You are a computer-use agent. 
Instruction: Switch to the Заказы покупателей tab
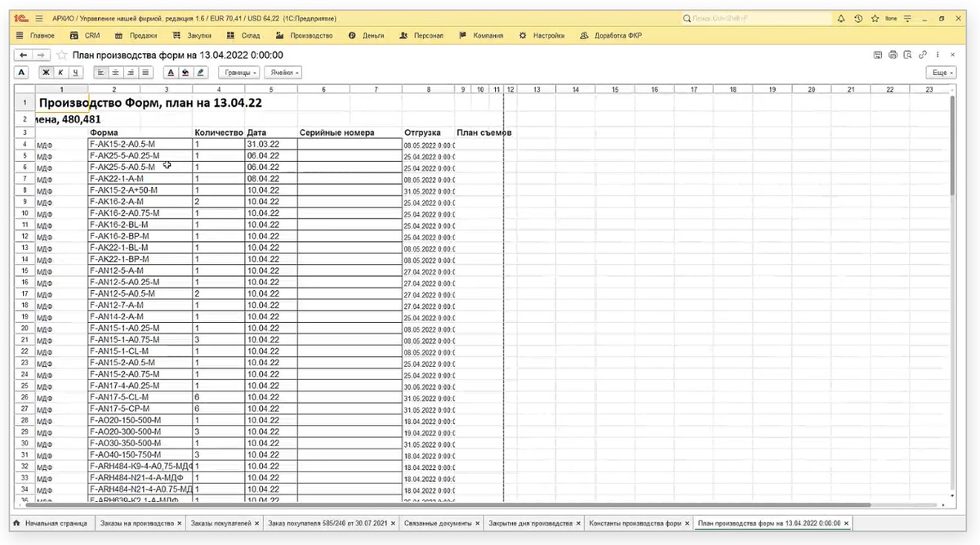tap(221, 523)
